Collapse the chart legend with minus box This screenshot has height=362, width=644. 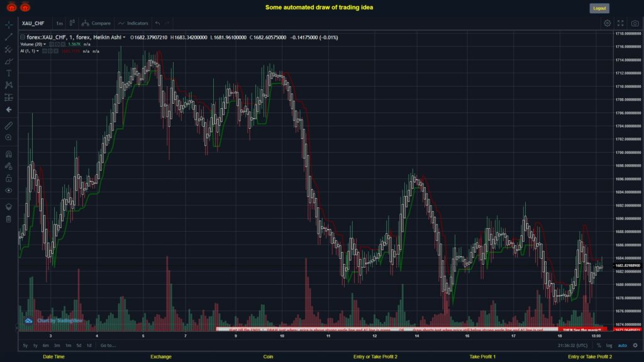click(x=23, y=37)
